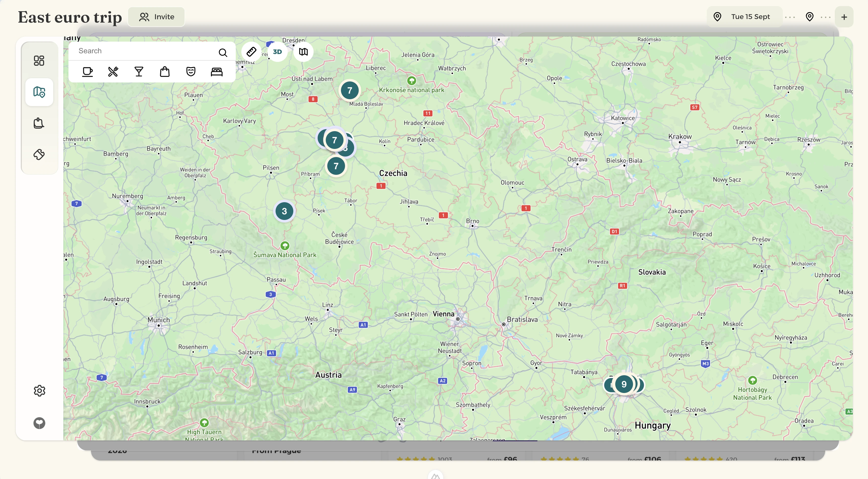Click Hortobágy National Park marker
The width and height of the screenshot is (868, 479).
(x=752, y=381)
